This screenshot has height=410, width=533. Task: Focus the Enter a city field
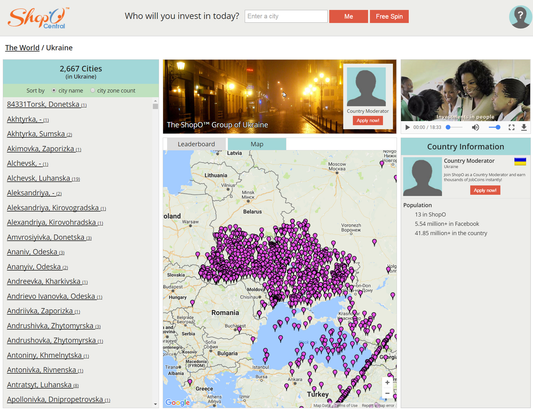[x=286, y=16]
